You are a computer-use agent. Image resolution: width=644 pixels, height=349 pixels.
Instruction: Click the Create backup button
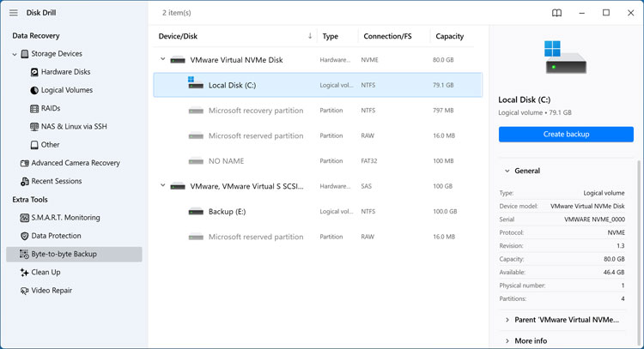coord(566,134)
